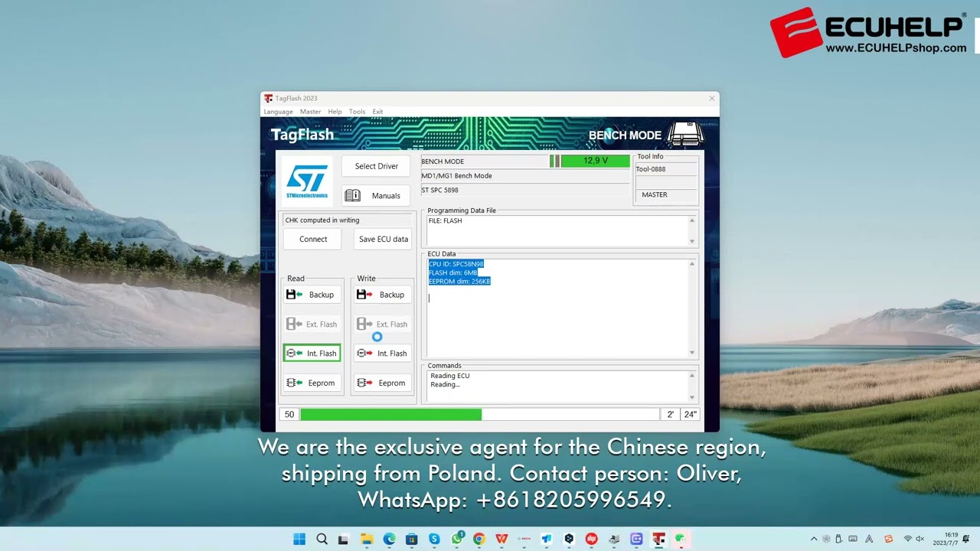The width and height of the screenshot is (980, 551).
Task: Click the Commands scroll-down arrow
Action: [x=692, y=397]
